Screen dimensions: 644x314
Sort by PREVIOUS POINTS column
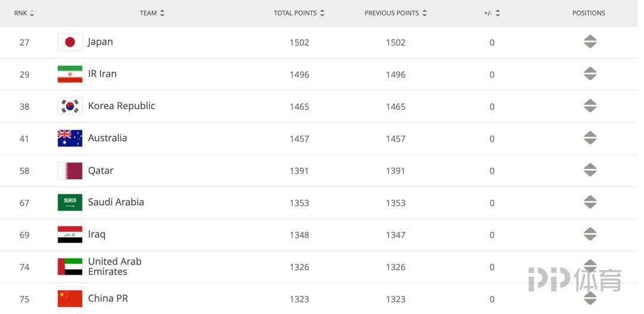396,13
